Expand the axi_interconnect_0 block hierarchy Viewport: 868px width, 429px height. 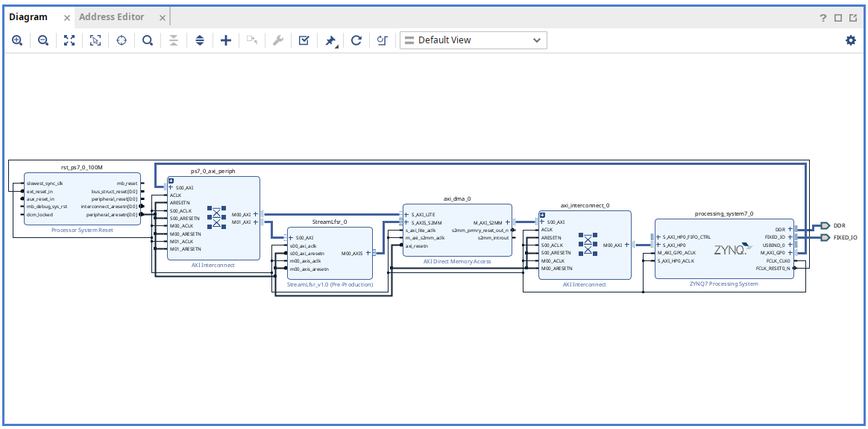click(543, 215)
